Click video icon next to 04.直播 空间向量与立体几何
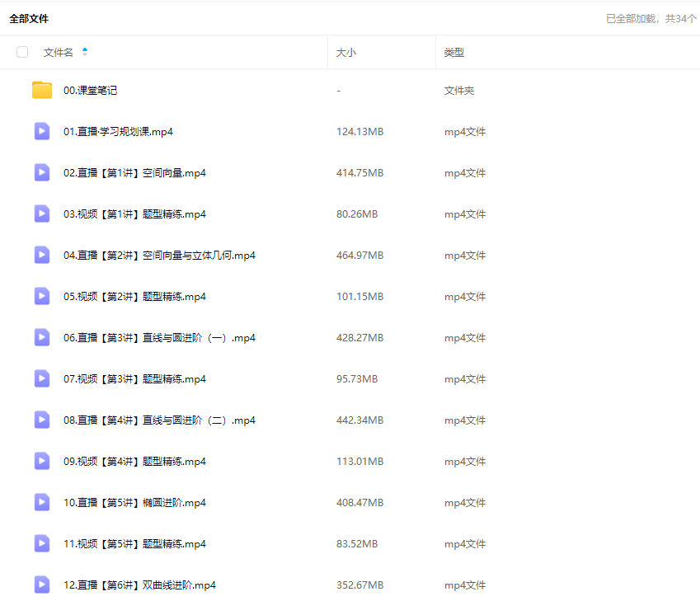This screenshot has width=700, height=601. click(x=42, y=255)
